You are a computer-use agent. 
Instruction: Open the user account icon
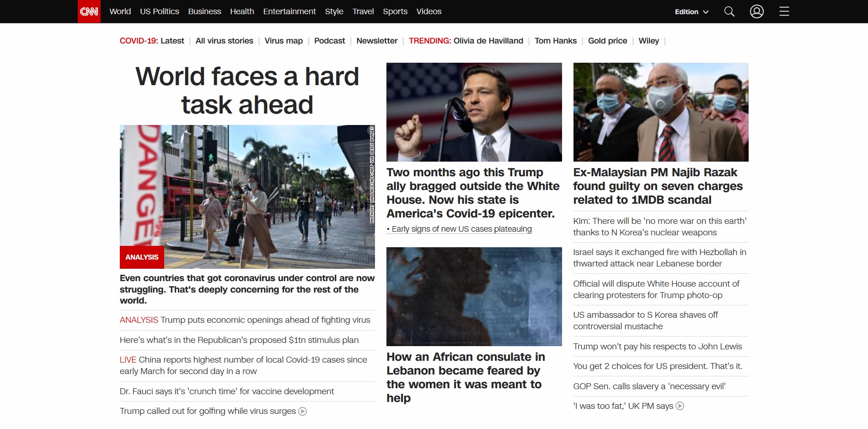[757, 11]
